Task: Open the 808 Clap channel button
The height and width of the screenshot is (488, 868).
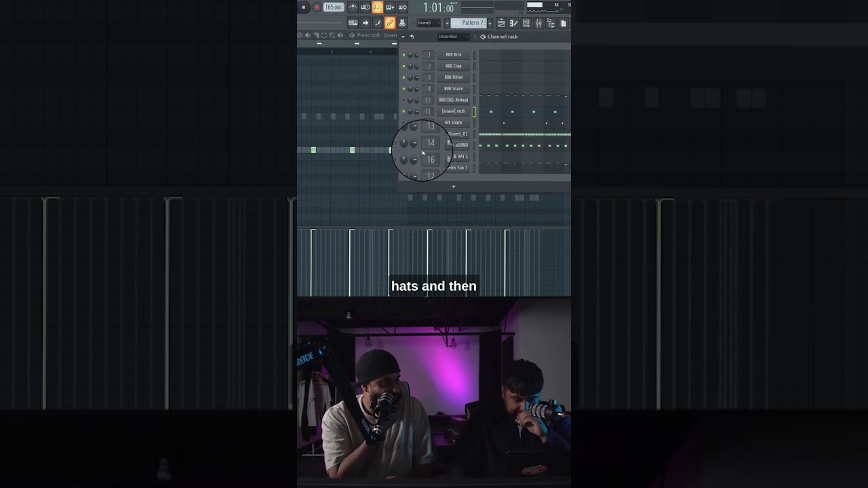Action: (x=453, y=66)
